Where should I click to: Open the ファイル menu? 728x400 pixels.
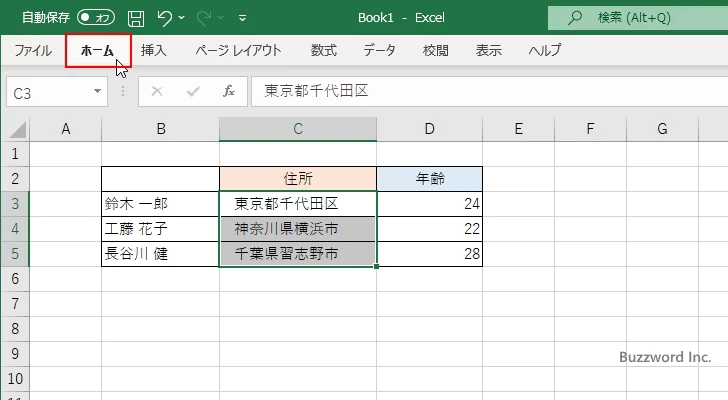[33, 50]
